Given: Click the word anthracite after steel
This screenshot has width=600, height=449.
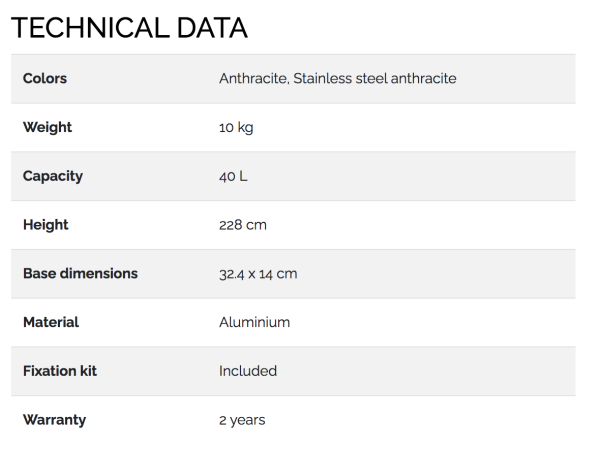Looking at the screenshot, I should (424, 78).
